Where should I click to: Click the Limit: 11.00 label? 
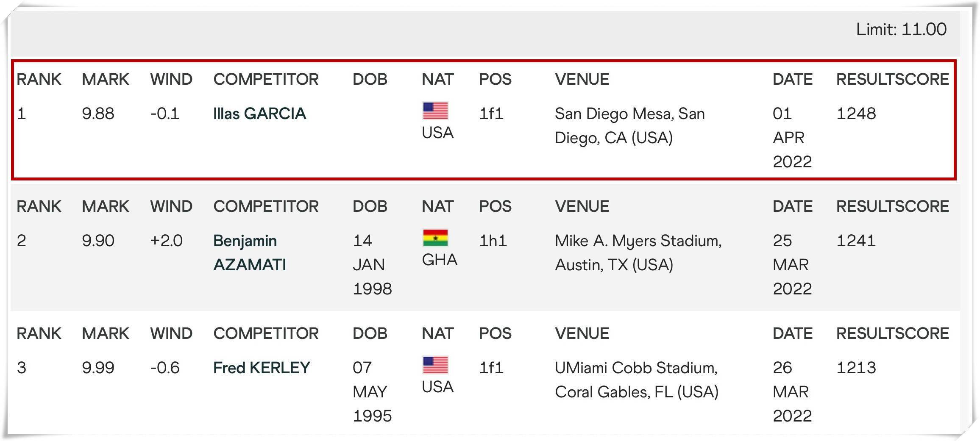click(x=901, y=29)
